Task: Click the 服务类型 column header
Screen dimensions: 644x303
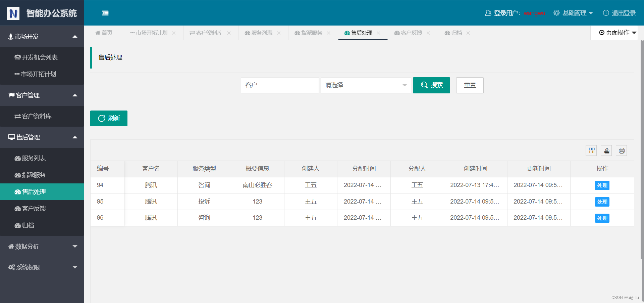Action: [204, 169]
